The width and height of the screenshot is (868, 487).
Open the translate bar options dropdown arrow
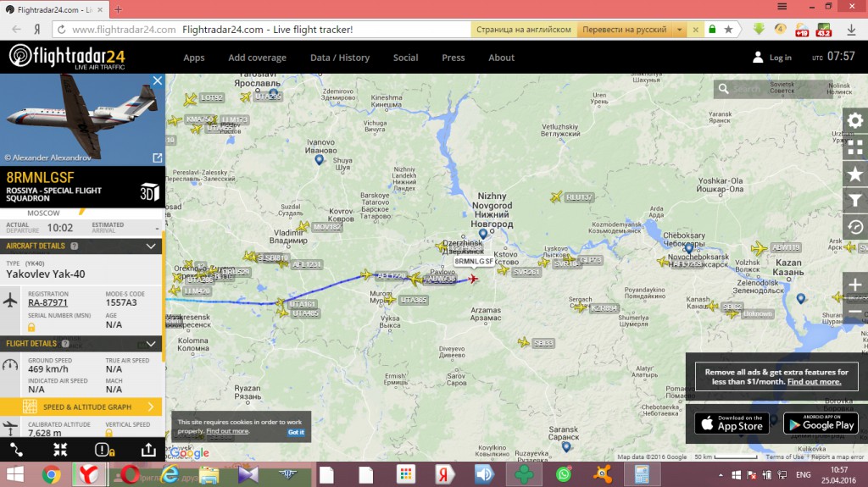tap(679, 30)
